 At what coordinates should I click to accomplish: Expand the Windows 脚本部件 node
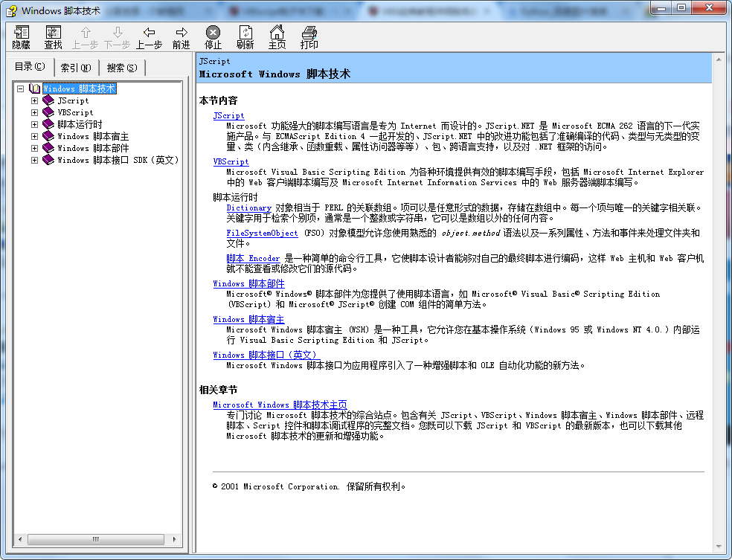coord(34,148)
